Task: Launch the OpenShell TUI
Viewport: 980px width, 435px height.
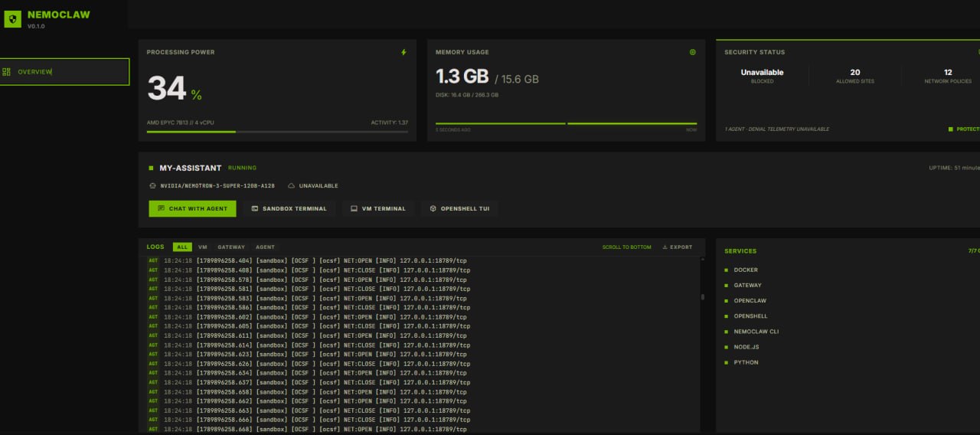Action: 459,208
